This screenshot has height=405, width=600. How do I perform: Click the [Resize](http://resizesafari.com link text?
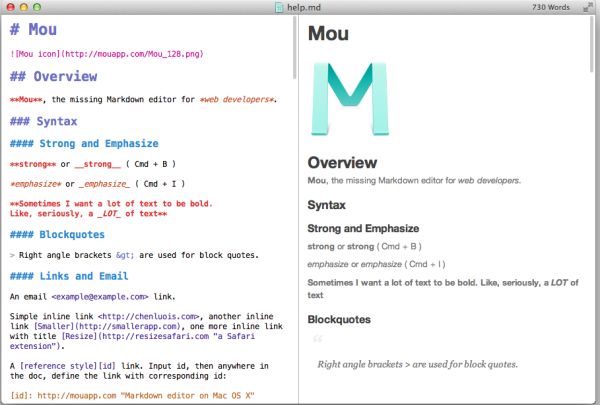(135, 336)
